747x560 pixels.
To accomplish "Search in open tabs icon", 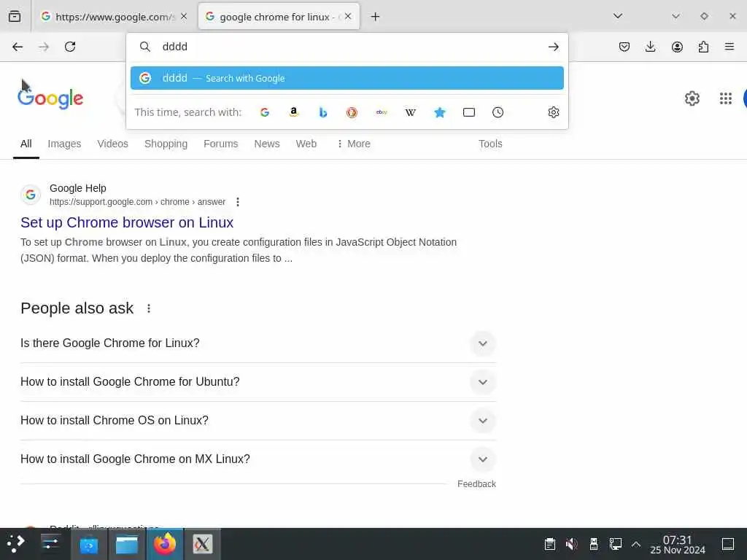I will 469,112.
